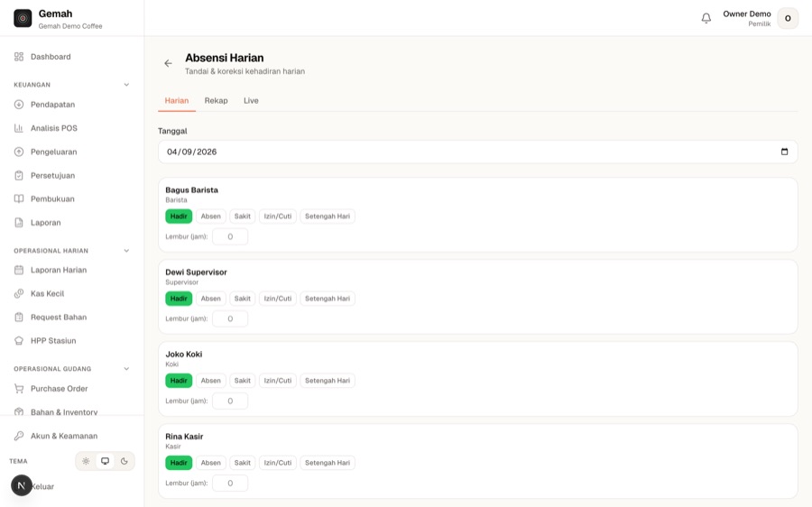
Task: Select dark theme moon icon
Action: (125, 461)
